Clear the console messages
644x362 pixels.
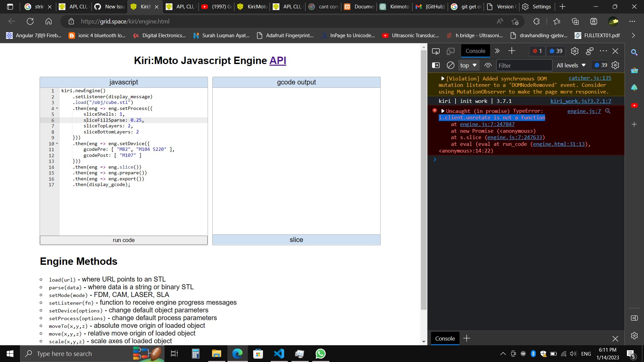coord(450,65)
